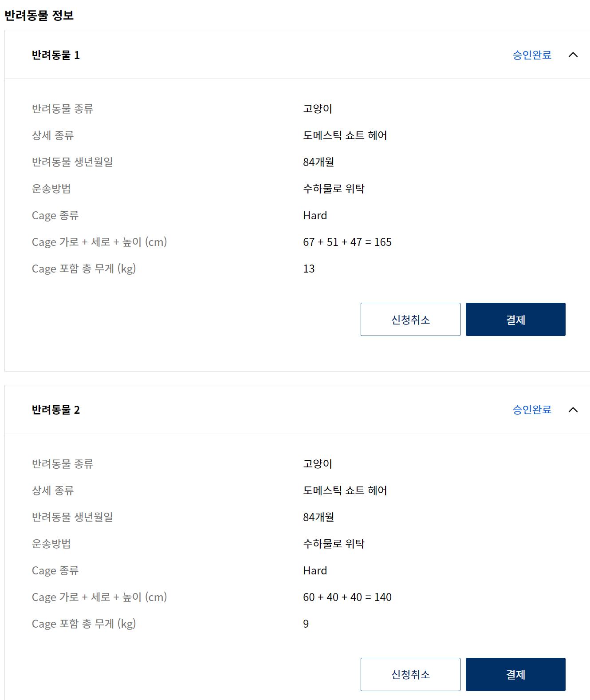Screen dimensions: 590x700
Task: Click 승인완료 status for 반려동물 2
Action: pyautogui.click(x=532, y=410)
